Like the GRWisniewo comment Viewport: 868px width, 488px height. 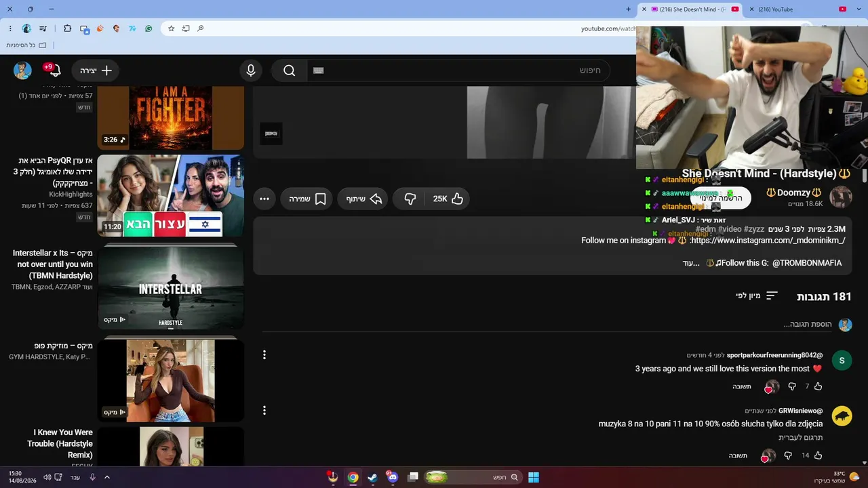[x=818, y=455]
